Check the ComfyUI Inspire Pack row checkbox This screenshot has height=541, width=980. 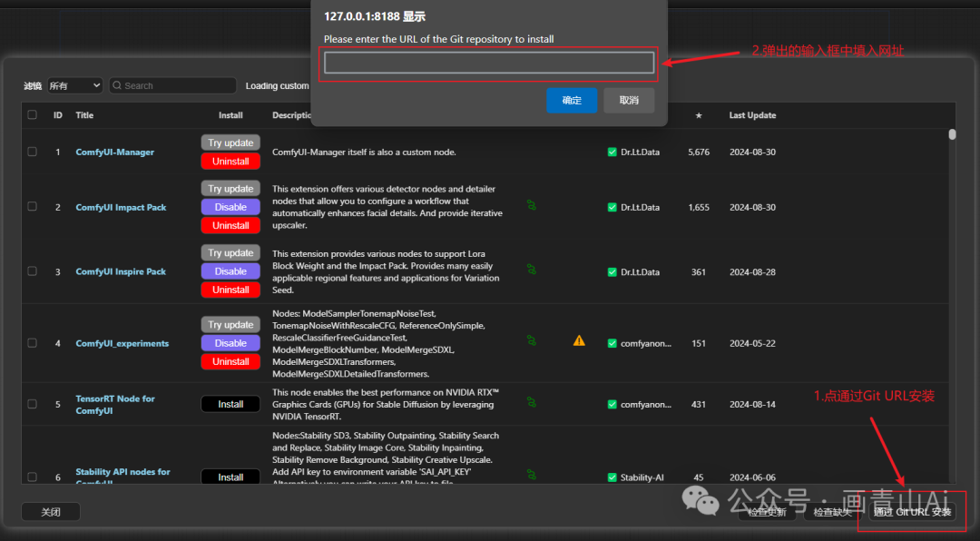(33, 271)
